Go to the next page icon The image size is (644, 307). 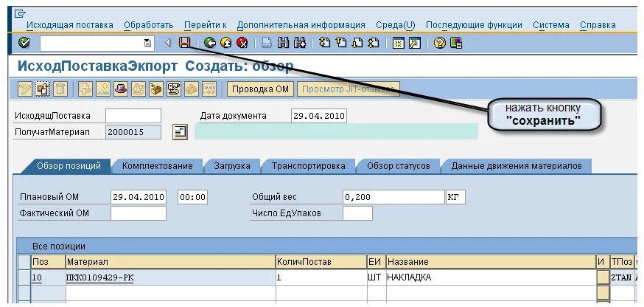pyautogui.click(x=357, y=43)
